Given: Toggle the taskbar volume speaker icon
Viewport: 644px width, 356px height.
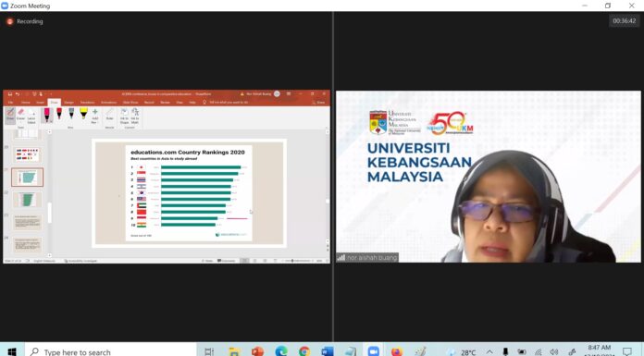Looking at the screenshot, I should tap(554, 352).
